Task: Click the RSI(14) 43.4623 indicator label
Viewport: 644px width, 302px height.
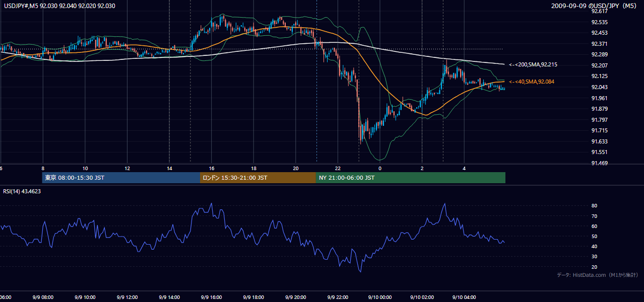Action: pos(22,191)
